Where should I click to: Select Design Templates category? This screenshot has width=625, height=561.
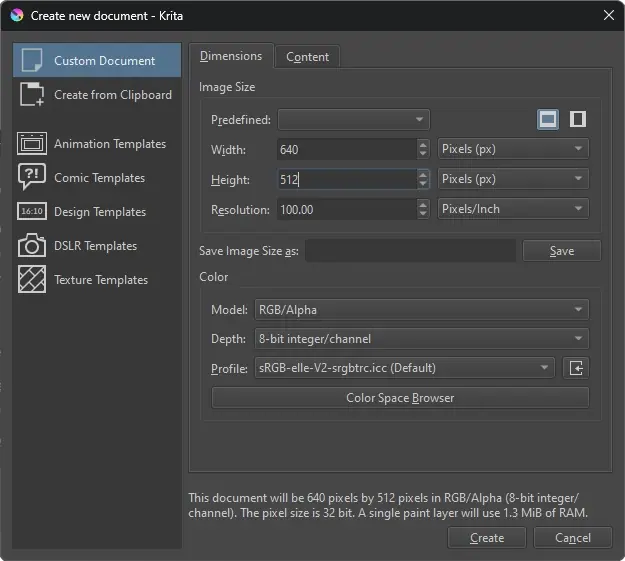click(99, 212)
